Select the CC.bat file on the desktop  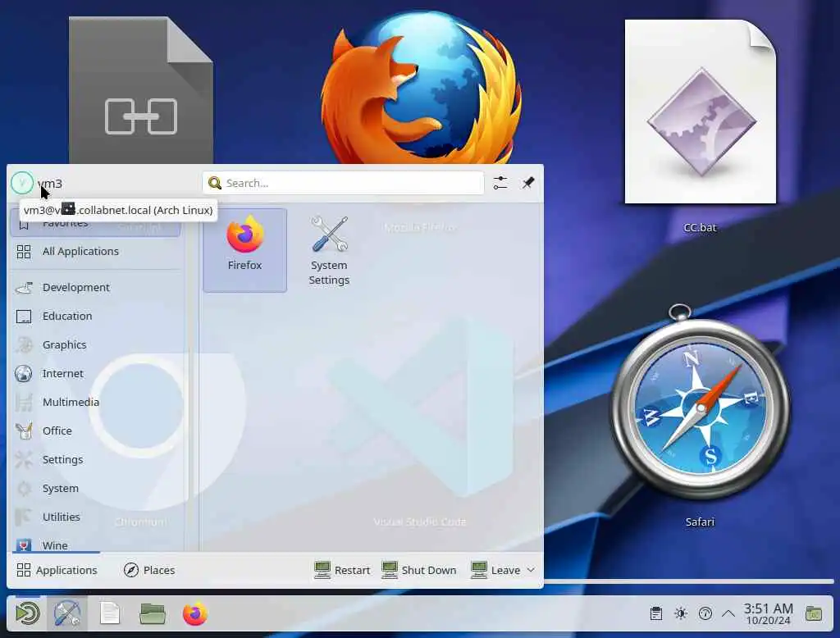pos(701,126)
